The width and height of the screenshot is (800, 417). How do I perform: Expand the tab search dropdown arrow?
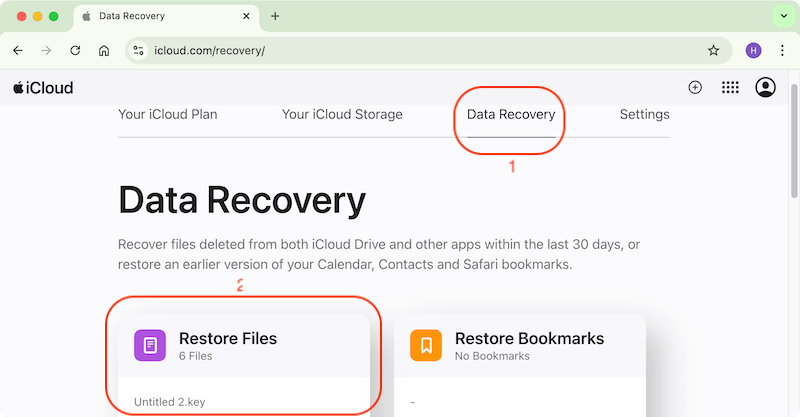(782, 16)
